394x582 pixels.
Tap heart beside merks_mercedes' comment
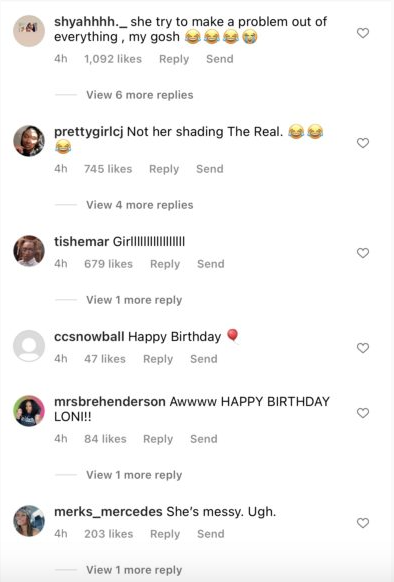click(x=363, y=523)
